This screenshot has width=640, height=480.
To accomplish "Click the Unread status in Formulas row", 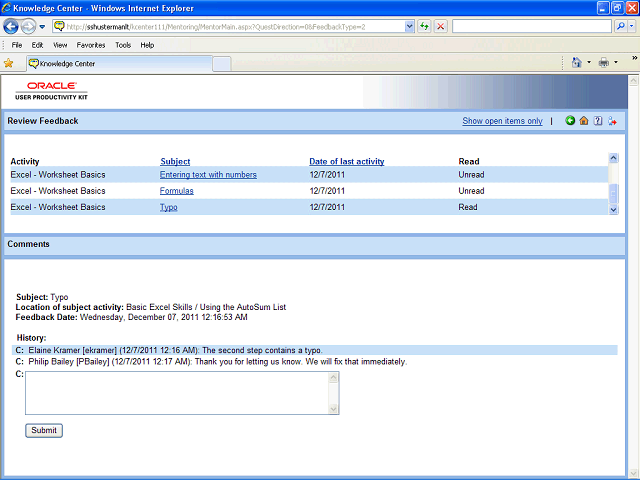I will coord(471,191).
